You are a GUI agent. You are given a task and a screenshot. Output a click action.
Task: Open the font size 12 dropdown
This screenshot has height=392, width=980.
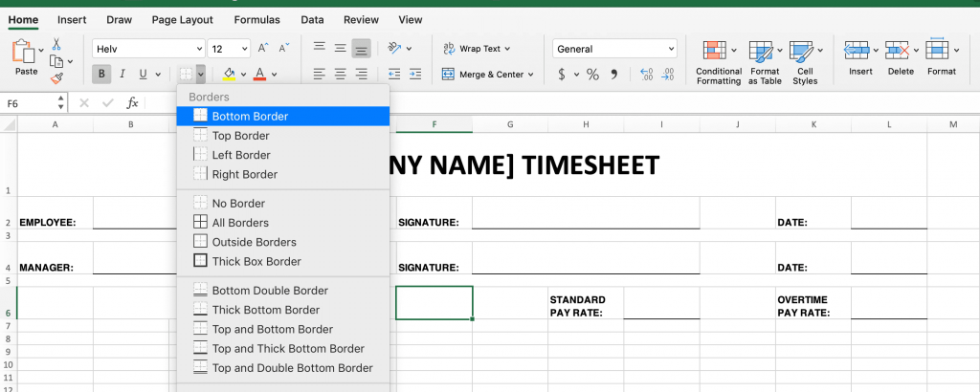(244, 49)
